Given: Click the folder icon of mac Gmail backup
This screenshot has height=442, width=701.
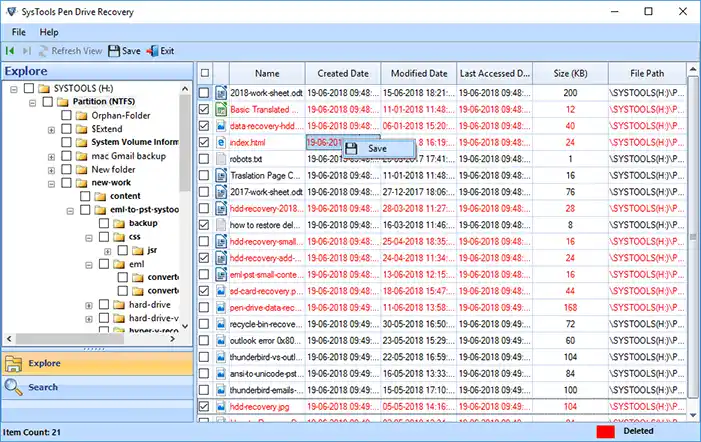Looking at the screenshot, I should [81, 156].
